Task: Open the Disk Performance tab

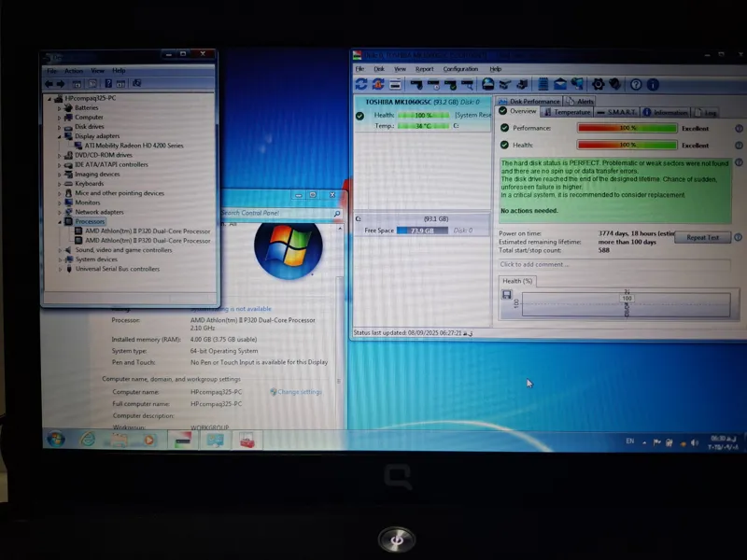Action: click(529, 102)
